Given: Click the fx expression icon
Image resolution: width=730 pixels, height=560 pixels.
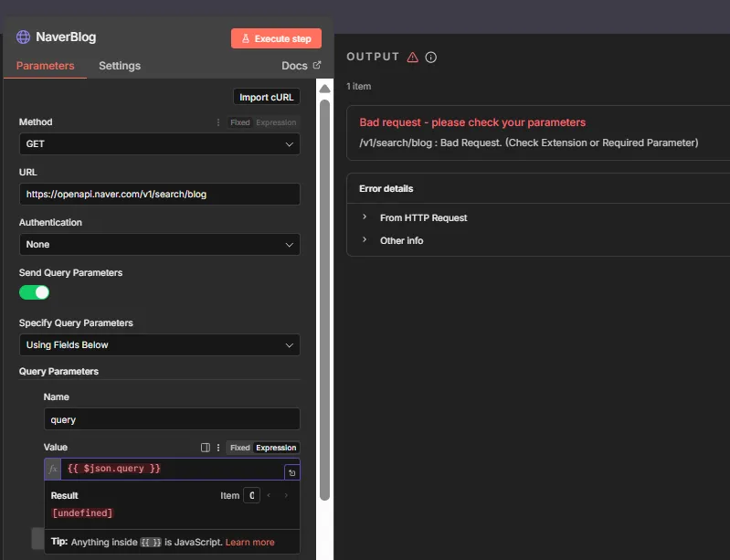Looking at the screenshot, I should click(x=53, y=469).
